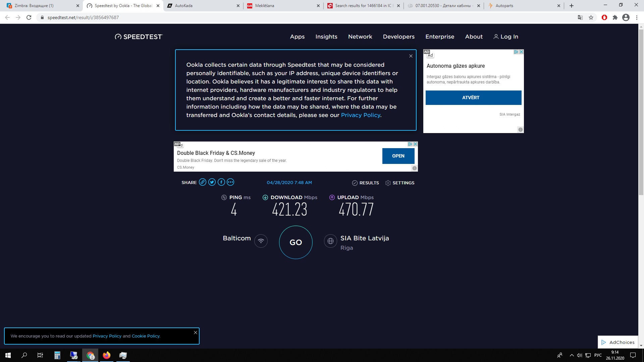Bookmark this page with star icon
This screenshot has height=362, width=644.
(591, 17)
